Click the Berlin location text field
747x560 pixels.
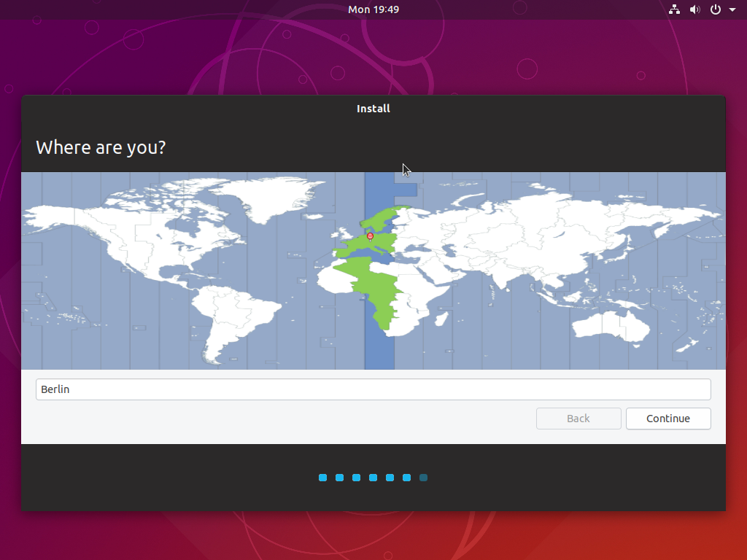[373, 389]
